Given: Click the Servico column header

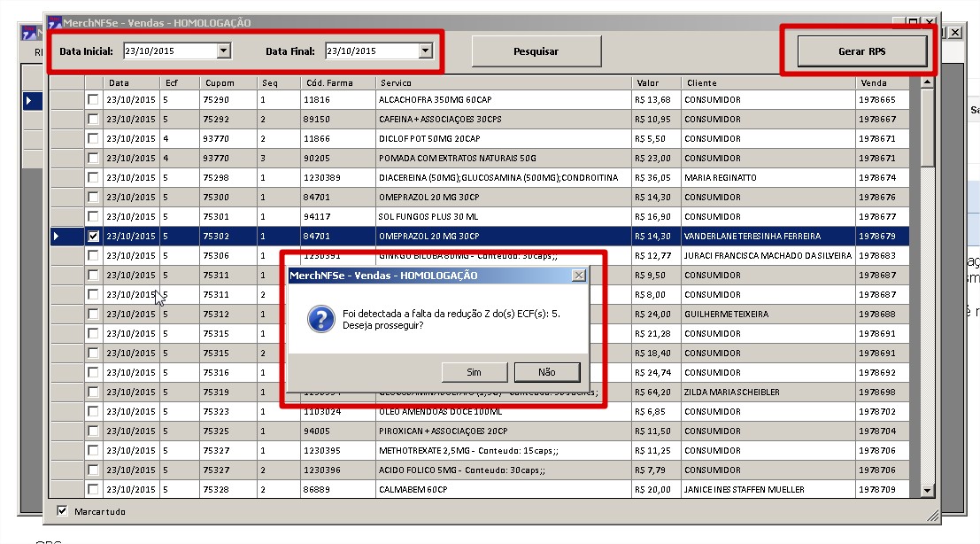Looking at the screenshot, I should [x=503, y=83].
